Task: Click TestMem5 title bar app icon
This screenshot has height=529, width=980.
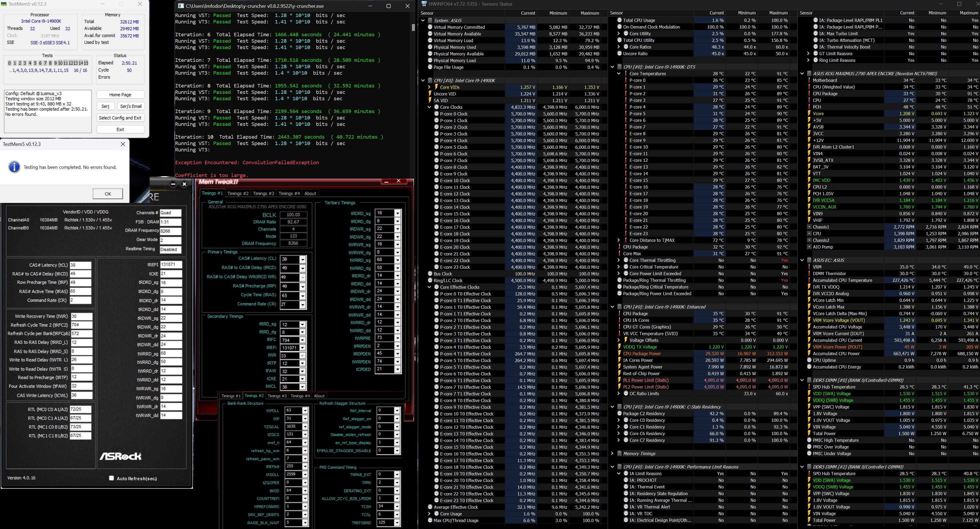Action: (3, 4)
